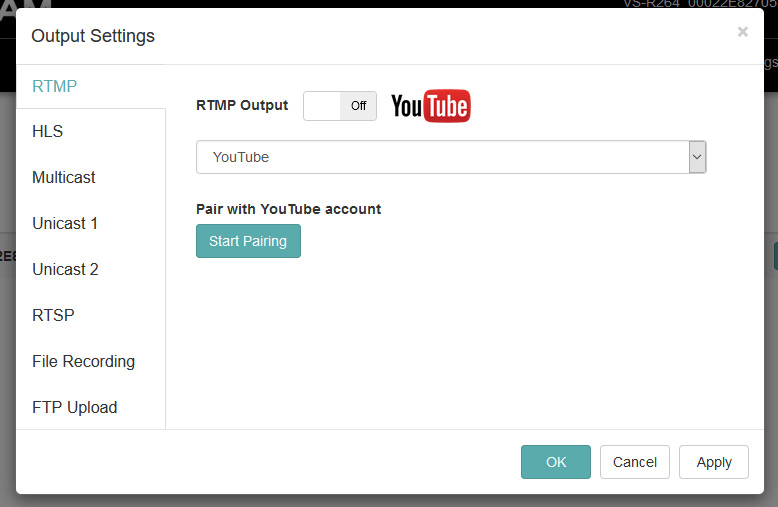Open the Multicast settings tab

point(64,178)
